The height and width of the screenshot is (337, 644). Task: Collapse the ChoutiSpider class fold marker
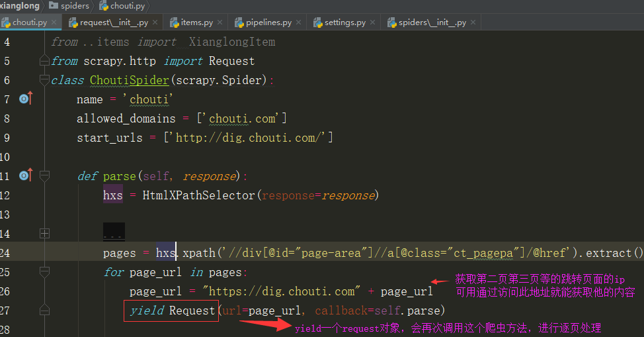44,80
